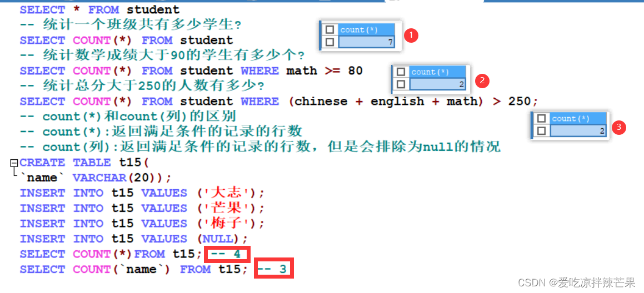Tick the header checkbox in the count(*) grid showing 7

[x=330, y=30]
